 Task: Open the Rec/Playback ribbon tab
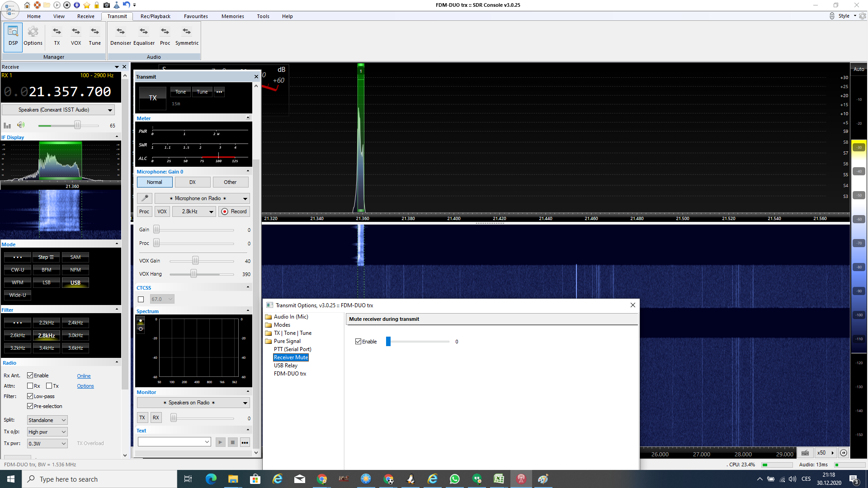155,16
